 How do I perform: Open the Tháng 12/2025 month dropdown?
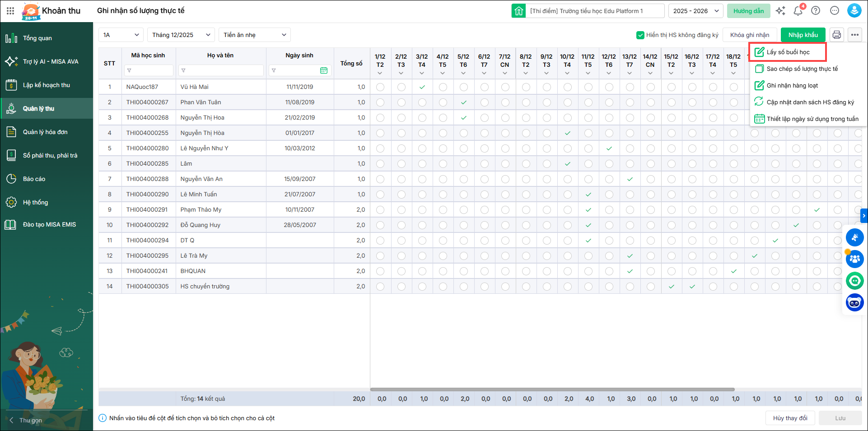click(181, 35)
